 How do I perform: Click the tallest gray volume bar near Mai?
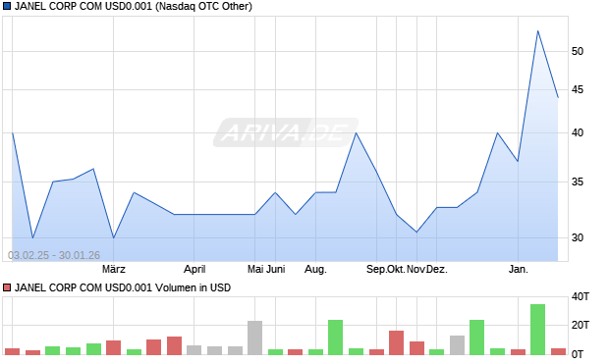point(254,338)
